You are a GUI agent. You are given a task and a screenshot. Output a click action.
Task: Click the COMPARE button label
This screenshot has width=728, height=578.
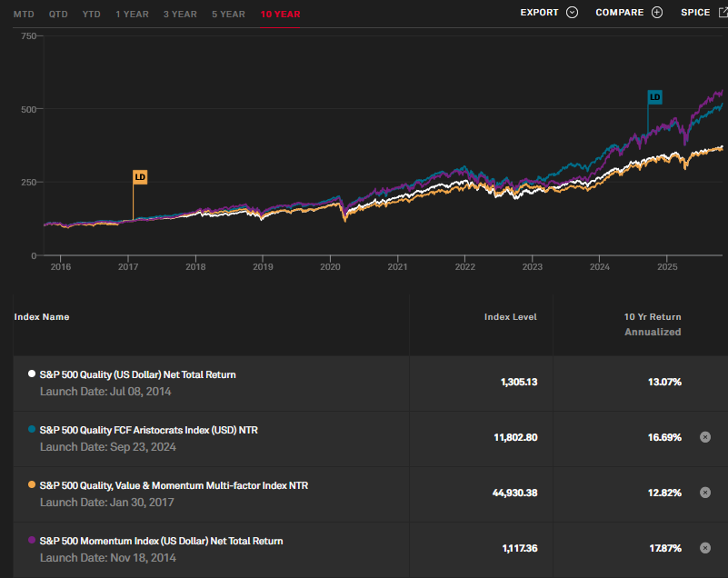[x=619, y=13]
